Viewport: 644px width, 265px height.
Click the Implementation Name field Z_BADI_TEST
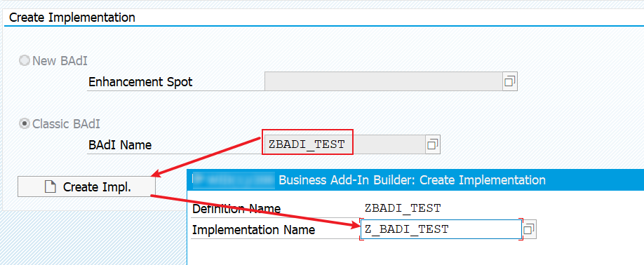(x=441, y=229)
